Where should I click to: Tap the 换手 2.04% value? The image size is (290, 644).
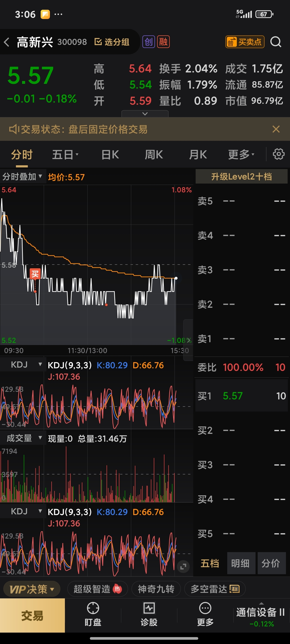click(201, 68)
